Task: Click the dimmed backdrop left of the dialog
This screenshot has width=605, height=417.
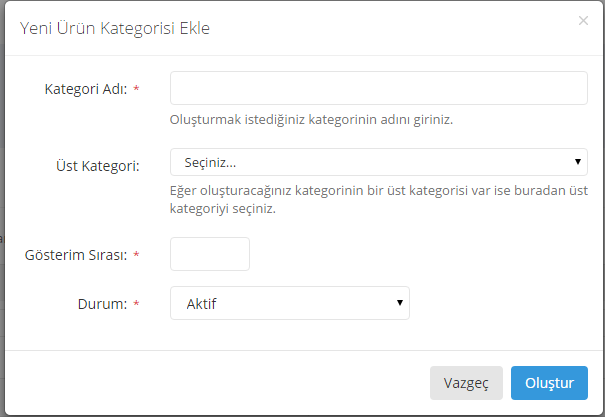Action: point(2,230)
